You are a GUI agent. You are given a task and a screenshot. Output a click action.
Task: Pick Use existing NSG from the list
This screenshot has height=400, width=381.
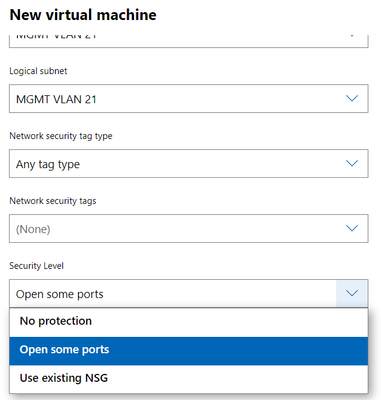tap(189, 379)
